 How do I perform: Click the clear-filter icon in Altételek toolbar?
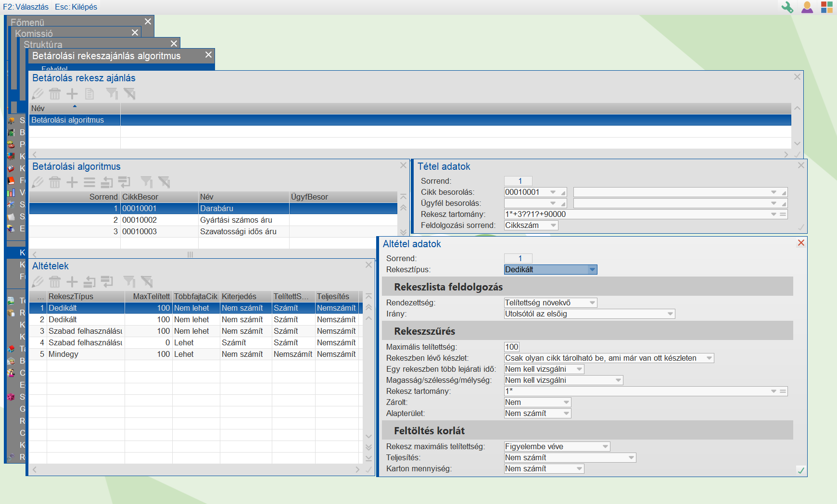(147, 282)
